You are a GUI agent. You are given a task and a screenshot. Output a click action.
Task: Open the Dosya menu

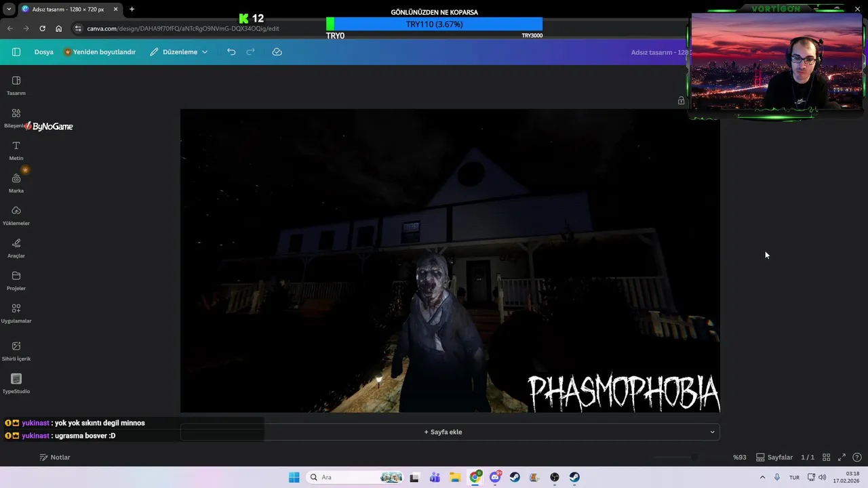click(43, 52)
